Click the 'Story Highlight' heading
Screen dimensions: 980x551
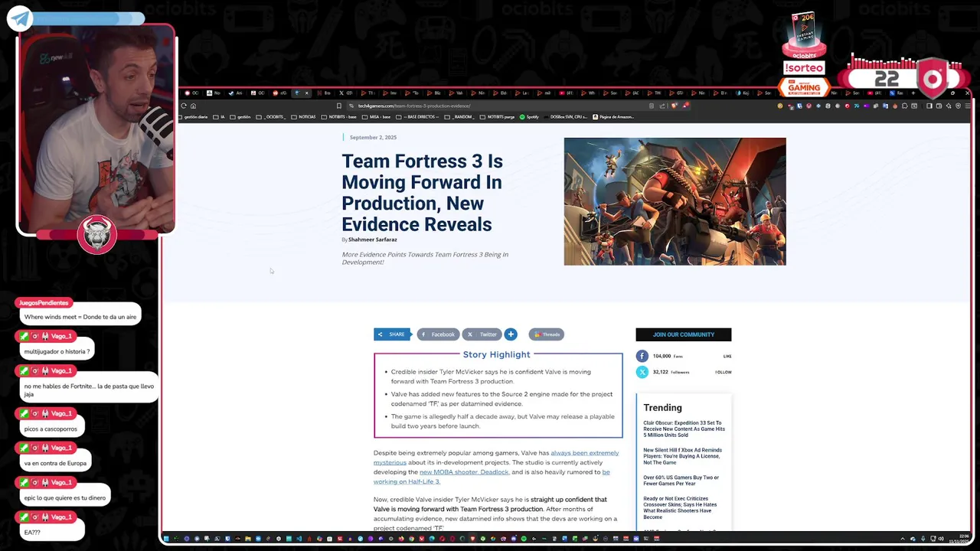496,354
